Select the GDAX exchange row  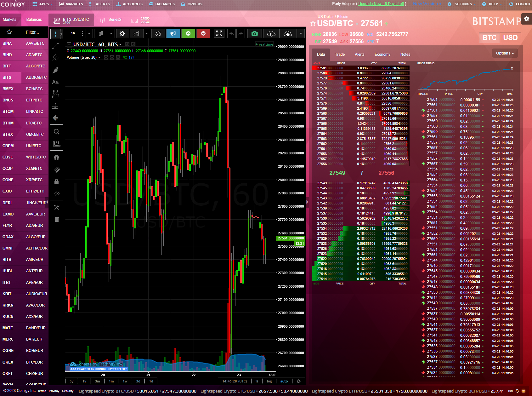tap(24, 237)
